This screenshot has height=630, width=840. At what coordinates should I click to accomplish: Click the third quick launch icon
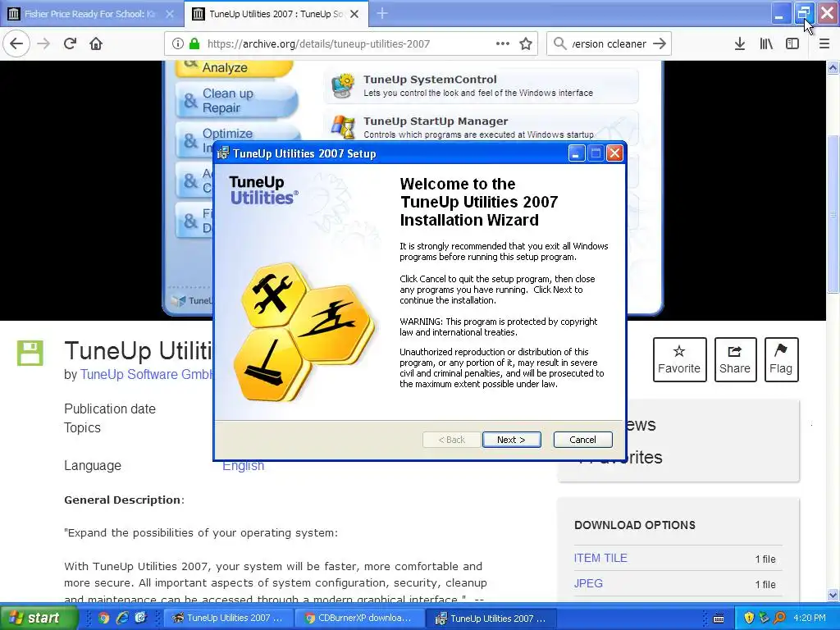click(140, 619)
